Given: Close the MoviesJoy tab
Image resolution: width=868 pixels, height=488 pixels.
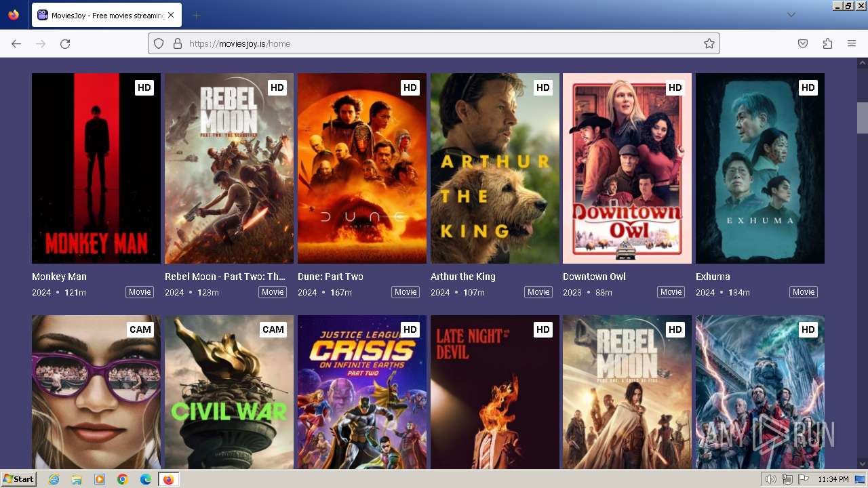Looking at the screenshot, I should tap(171, 15).
